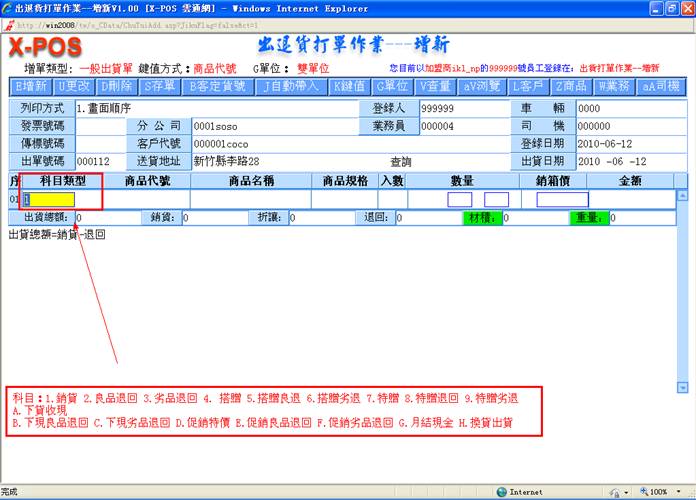The width and height of the screenshot is (696, 500).
Task: Select the S存單 save button
Action: tap(158, 86)
